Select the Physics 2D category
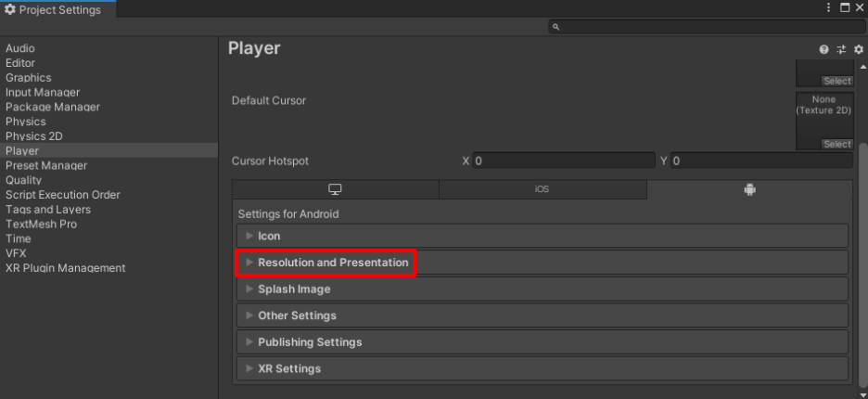Screen dimensions: 868x399 coord(33,135)
